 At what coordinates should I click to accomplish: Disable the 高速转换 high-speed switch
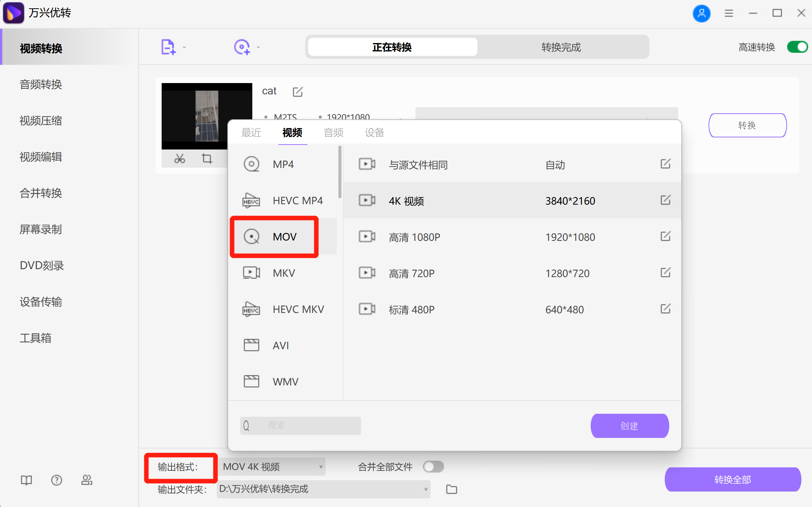(x=797, y=47)
